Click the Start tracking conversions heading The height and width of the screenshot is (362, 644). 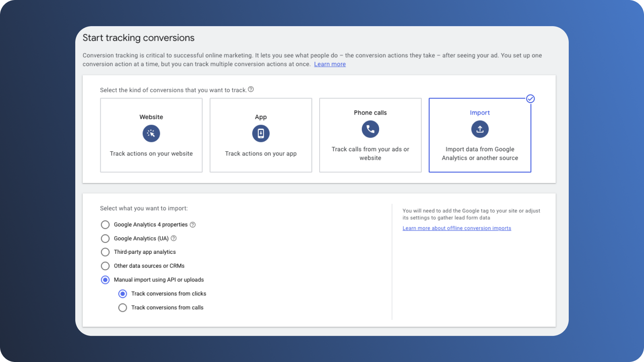[x=138, y=38]
